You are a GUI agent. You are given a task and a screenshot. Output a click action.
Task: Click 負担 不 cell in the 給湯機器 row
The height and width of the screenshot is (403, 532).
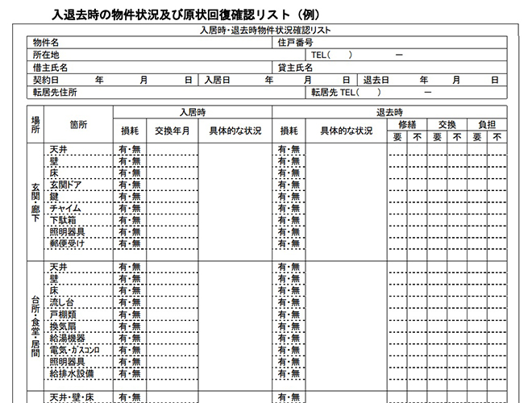(x=497, y=339)
